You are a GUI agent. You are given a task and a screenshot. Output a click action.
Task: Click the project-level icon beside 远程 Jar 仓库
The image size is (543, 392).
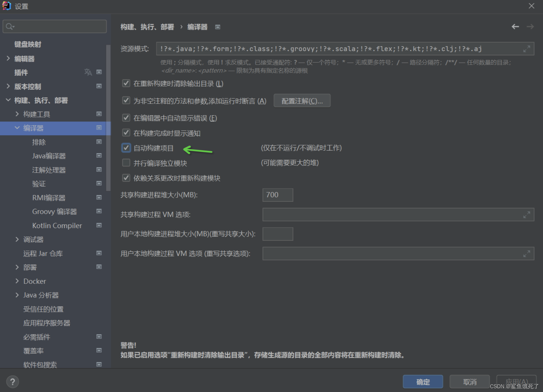99,253
